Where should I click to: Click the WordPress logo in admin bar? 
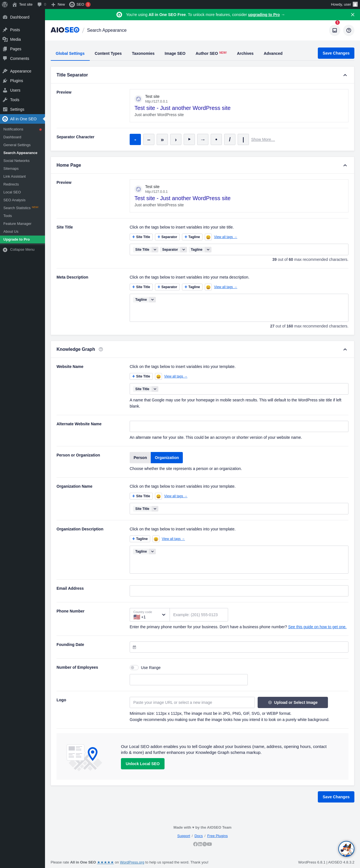pos(5,4)
